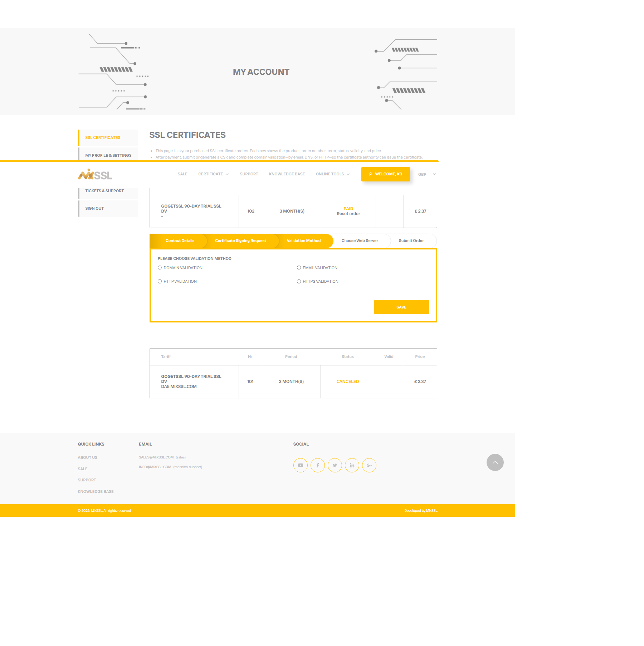Click the Save button
The width and height of the screenshot is (644, 646).
[x=401, y=307]
